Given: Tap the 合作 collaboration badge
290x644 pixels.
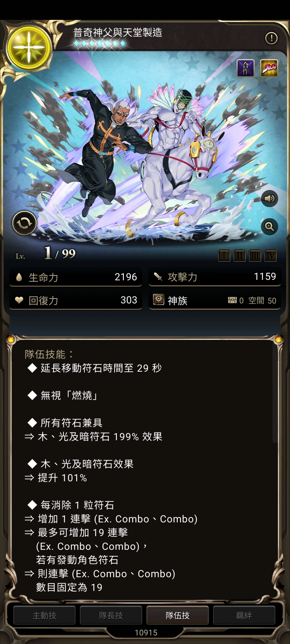Looking at the screenshot, I should 245,68.
